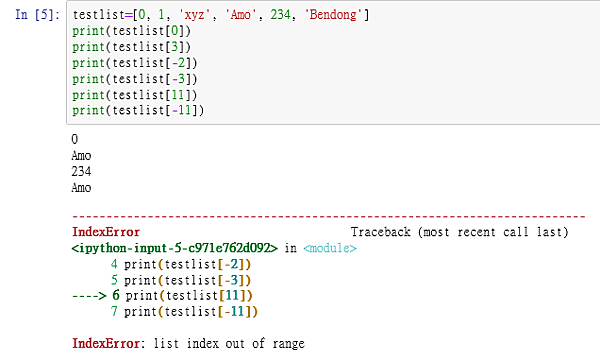
Task: Click the ipython-input-5-c971e762d092 reference
Action: tap(174, 248)
